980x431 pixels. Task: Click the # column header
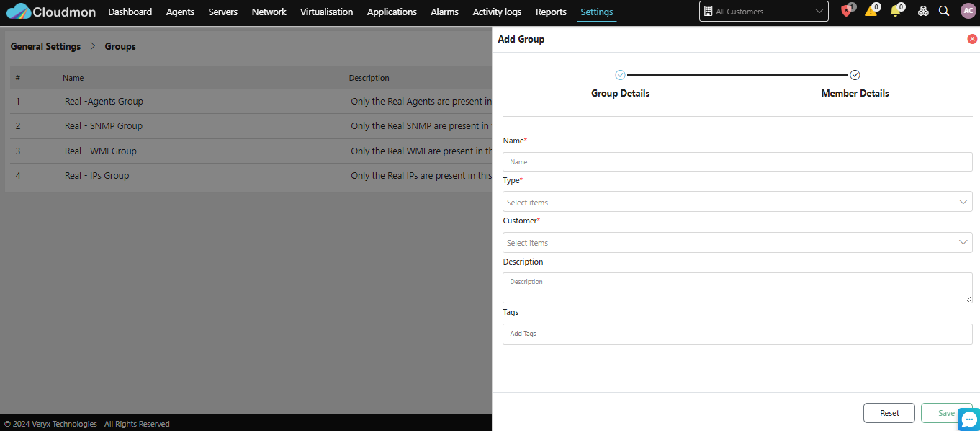tap(18, 78)
